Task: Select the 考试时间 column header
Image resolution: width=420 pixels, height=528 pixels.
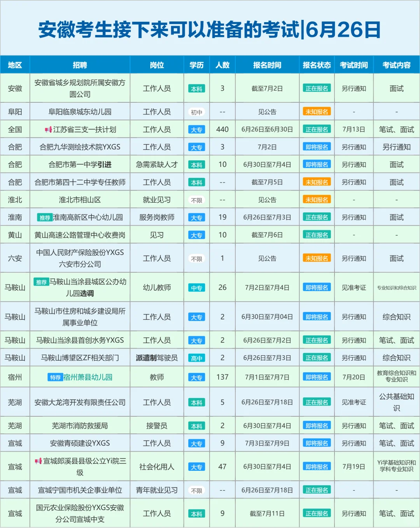Action: (354, 65)
